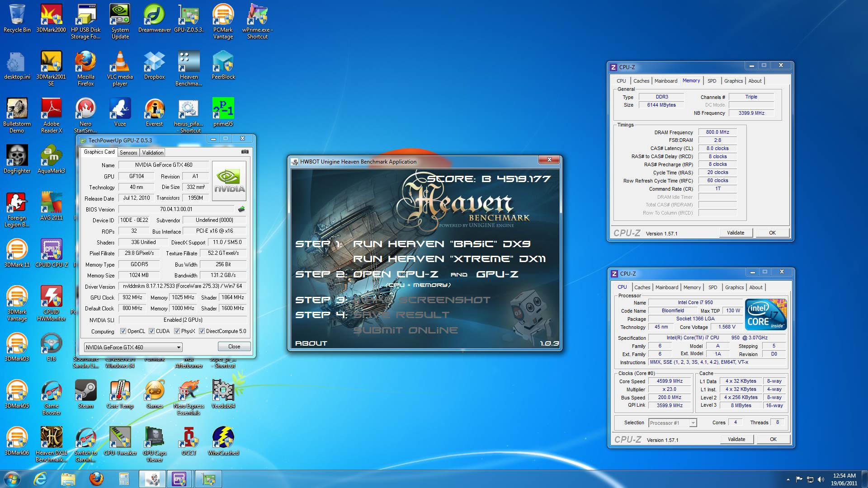Click Validate in lower CPU-Z window
868x488 pixels.
pyautogui.click(x=736, y=439)
